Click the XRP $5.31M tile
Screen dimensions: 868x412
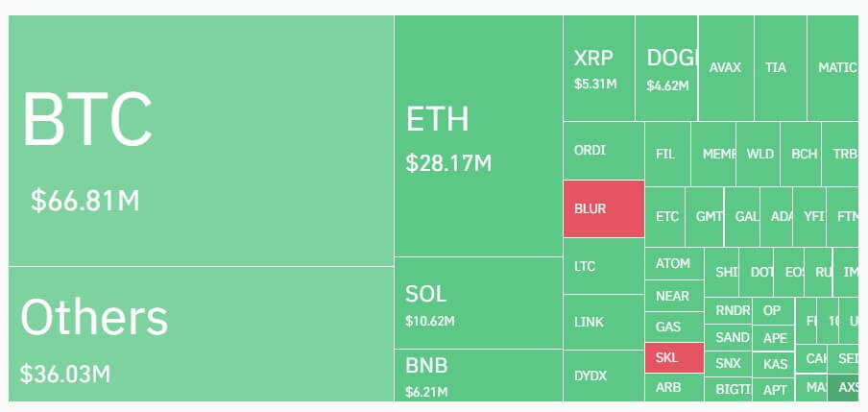(603, 68)
